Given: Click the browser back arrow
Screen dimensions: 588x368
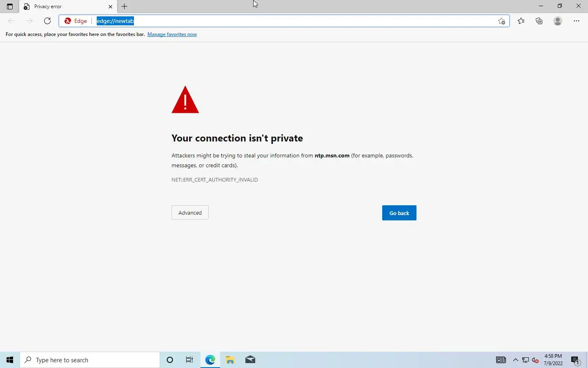Looking at the screenshot, I should point(11,21).
